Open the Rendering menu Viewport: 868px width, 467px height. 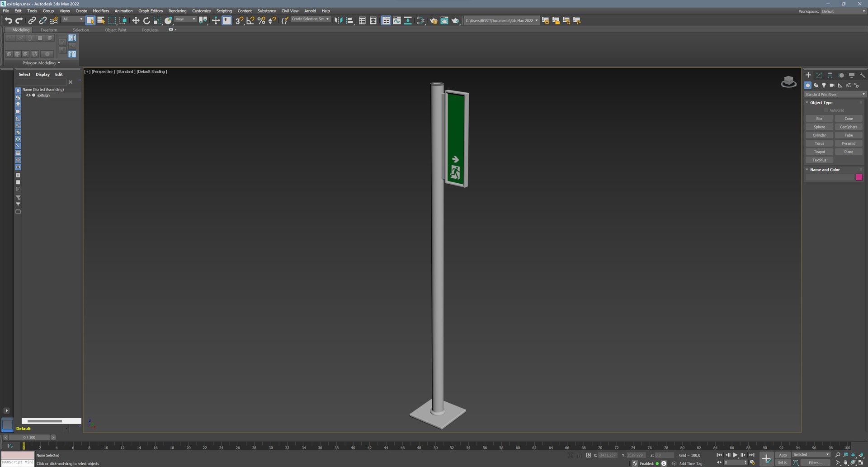pos(177,11)
